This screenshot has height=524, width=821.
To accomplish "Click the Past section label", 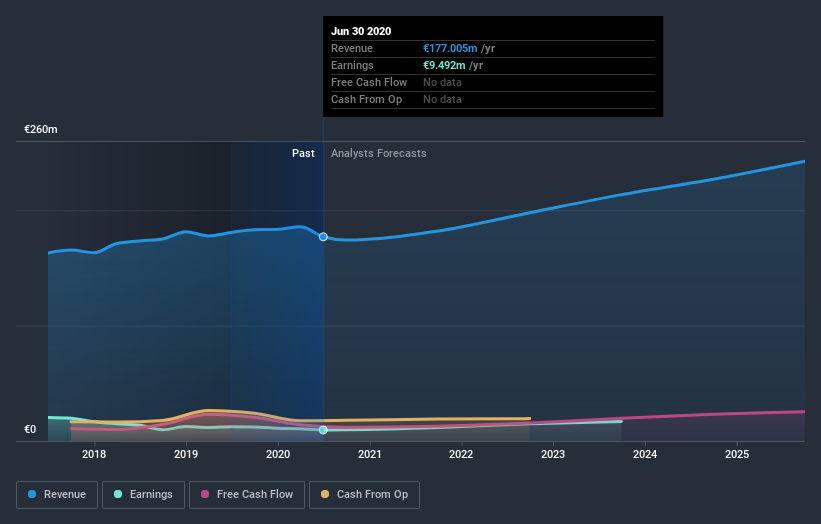I will tap(303, 153).
